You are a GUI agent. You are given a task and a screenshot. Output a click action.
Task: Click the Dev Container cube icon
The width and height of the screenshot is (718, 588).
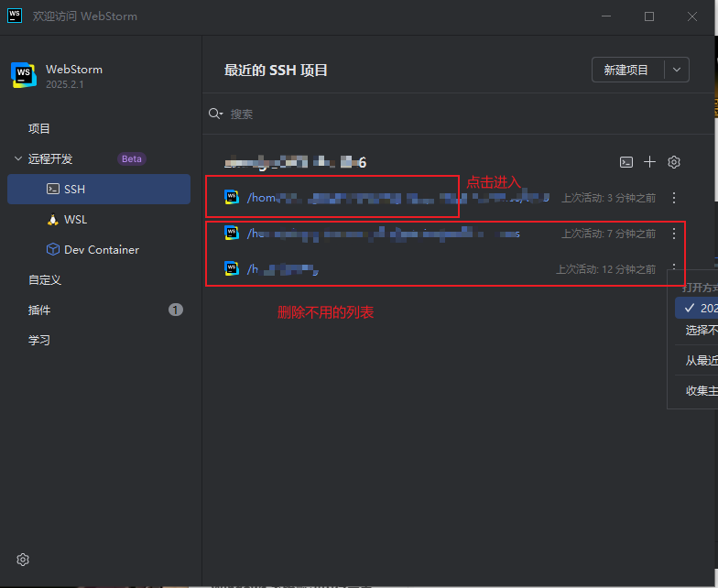pyautogui.click(x=52, y=250)
